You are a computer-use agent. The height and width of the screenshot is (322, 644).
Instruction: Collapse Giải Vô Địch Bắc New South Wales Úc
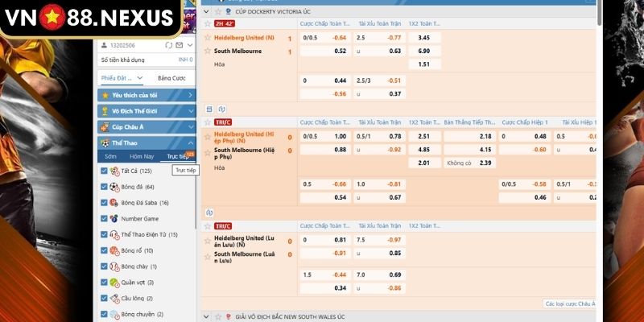tap(207, 316)
